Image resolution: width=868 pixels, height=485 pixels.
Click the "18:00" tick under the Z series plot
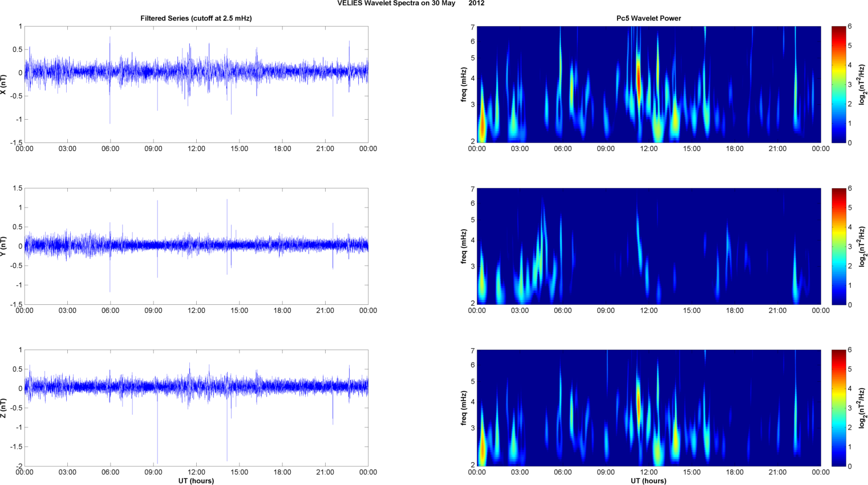282,472
